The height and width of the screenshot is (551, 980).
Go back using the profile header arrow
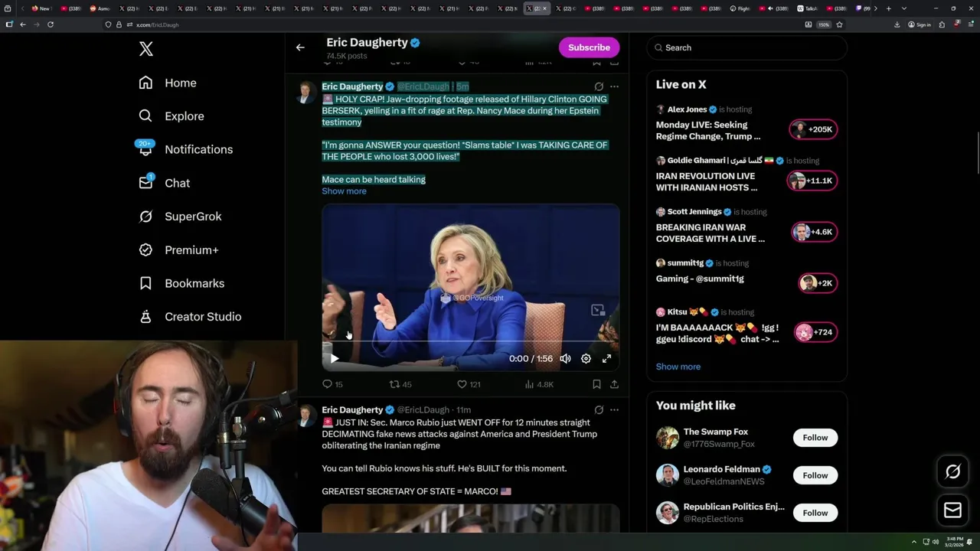[300, 47]
